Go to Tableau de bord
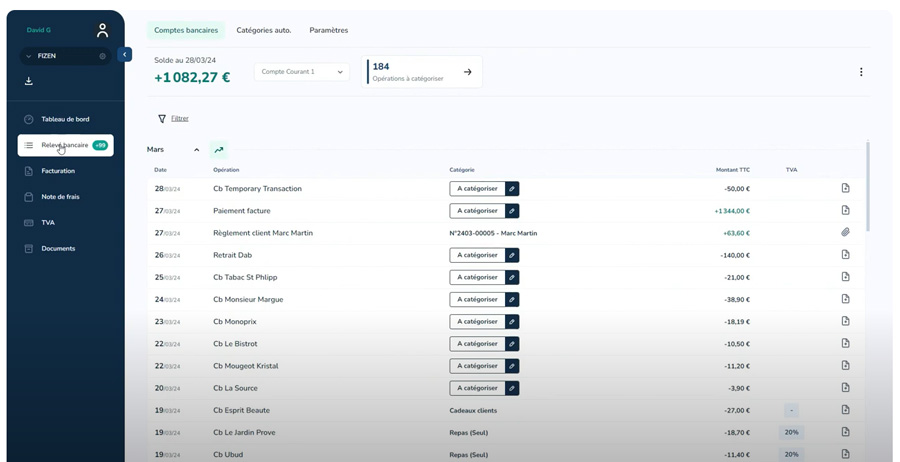The width and height of the screenshot is (900, 462). (65, 119)
